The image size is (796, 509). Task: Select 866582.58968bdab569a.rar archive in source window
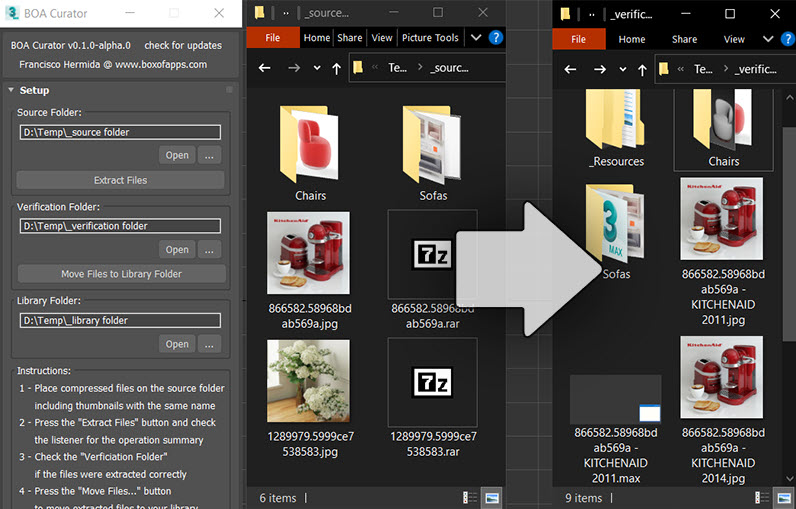coord(433,270)
